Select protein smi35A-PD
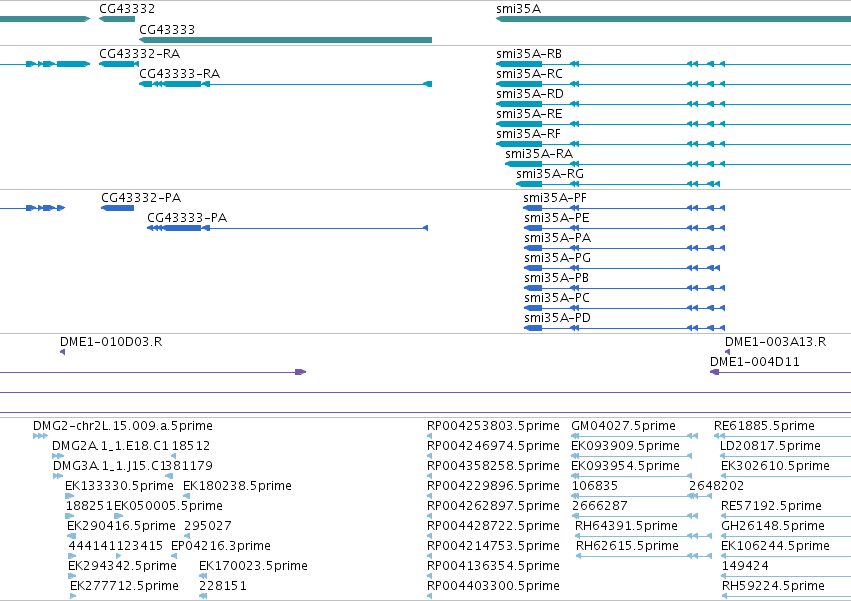Image resolution: width=851 pixels, height=601 pixels. click(x=557, y=318)
